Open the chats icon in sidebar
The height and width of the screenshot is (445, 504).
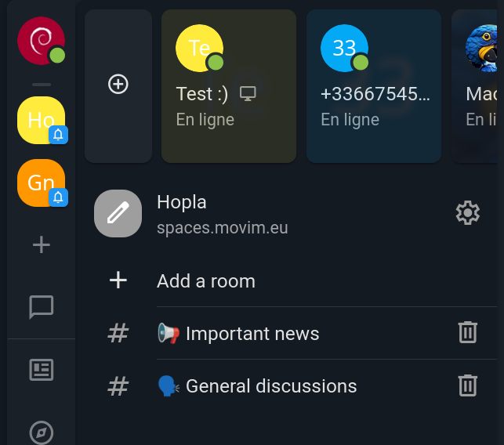point(41,307)
